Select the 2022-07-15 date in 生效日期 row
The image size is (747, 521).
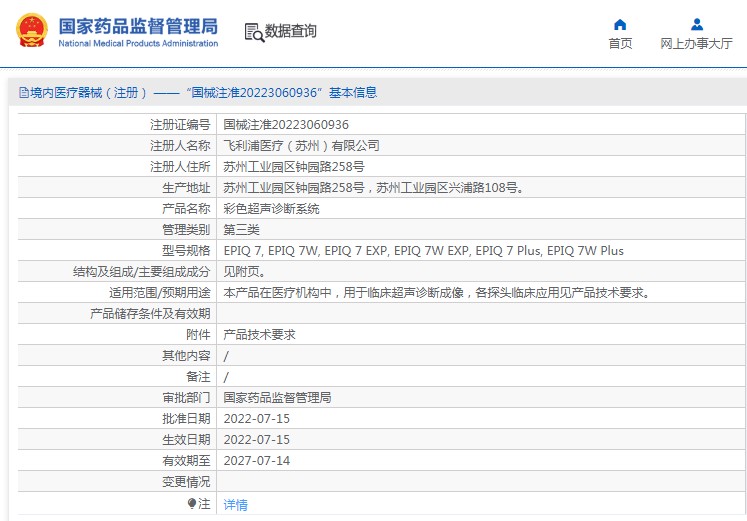tap(257, 440)
